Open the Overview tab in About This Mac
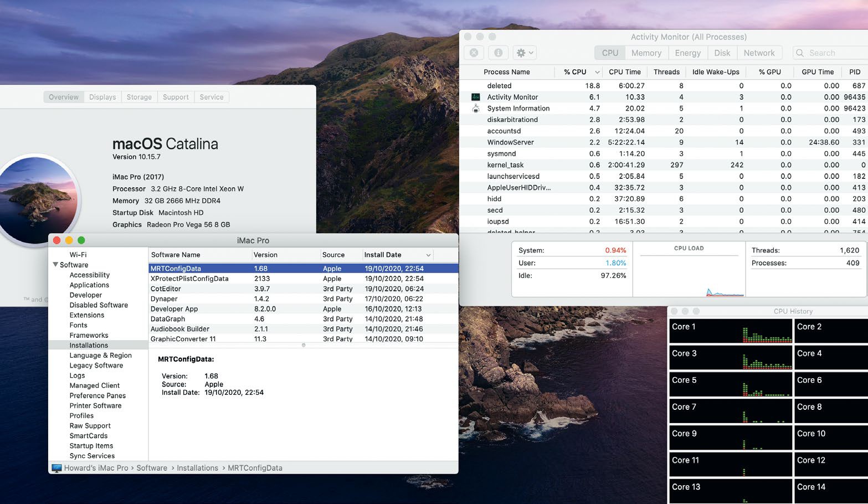The image size is (868, 504). pos(64,97)
